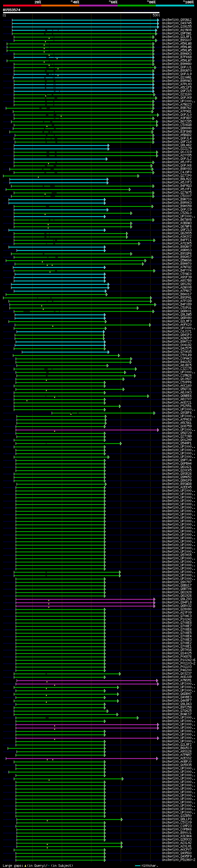Click the cyan ~100% identity legend segment

coord(175,6)
